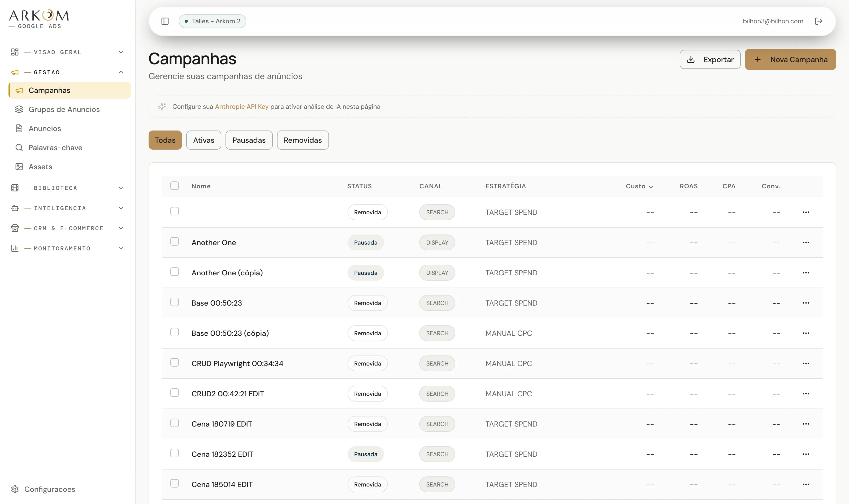Tick the checkbox for Base 00:50:23

175,302
